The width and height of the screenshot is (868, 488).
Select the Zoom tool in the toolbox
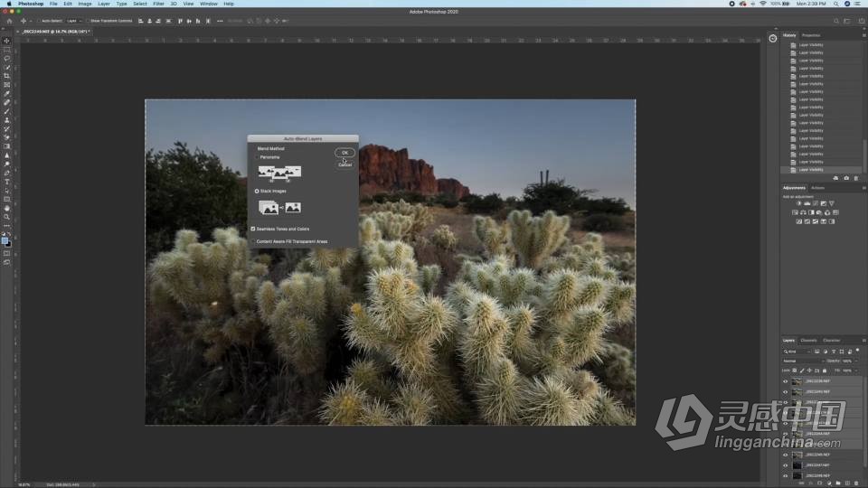point(6,217)
